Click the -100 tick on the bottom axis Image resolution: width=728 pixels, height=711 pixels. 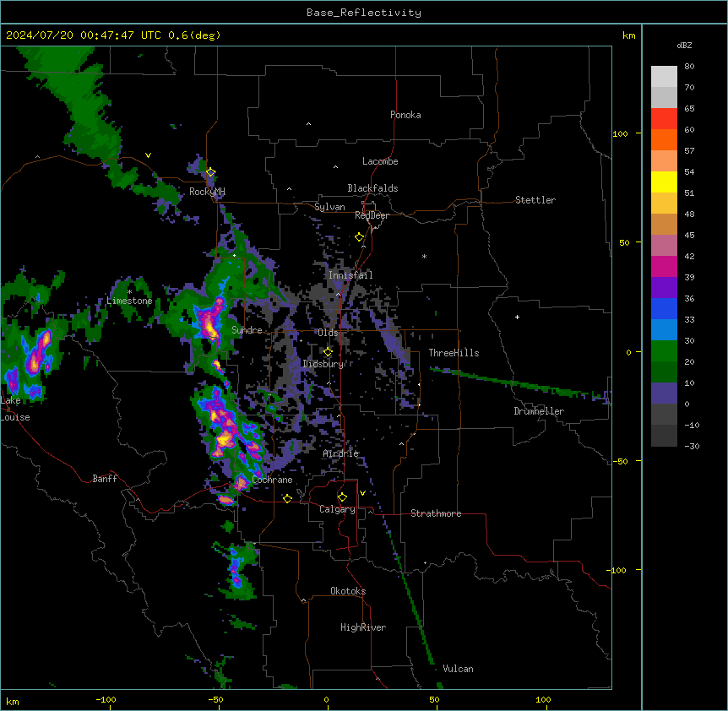click(106, 699)
